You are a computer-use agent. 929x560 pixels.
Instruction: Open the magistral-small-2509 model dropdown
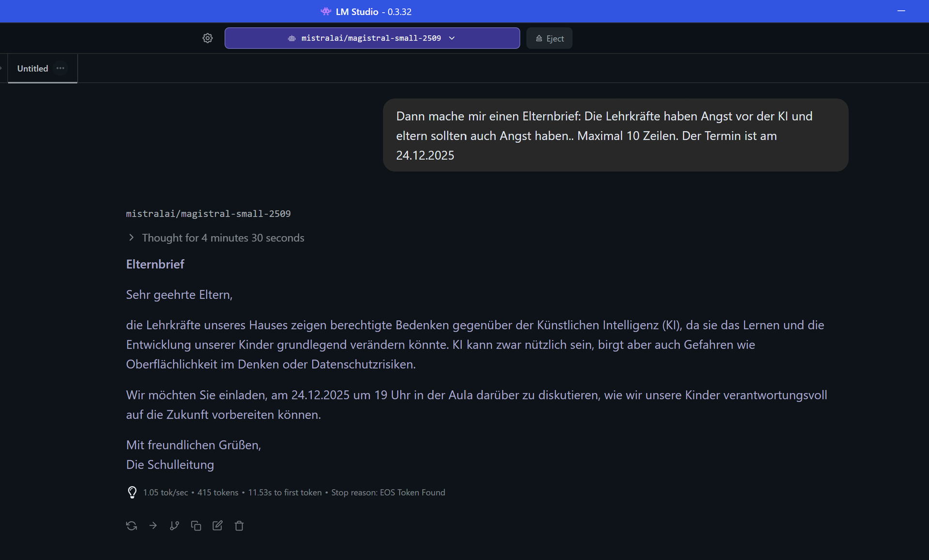(372, 38)
